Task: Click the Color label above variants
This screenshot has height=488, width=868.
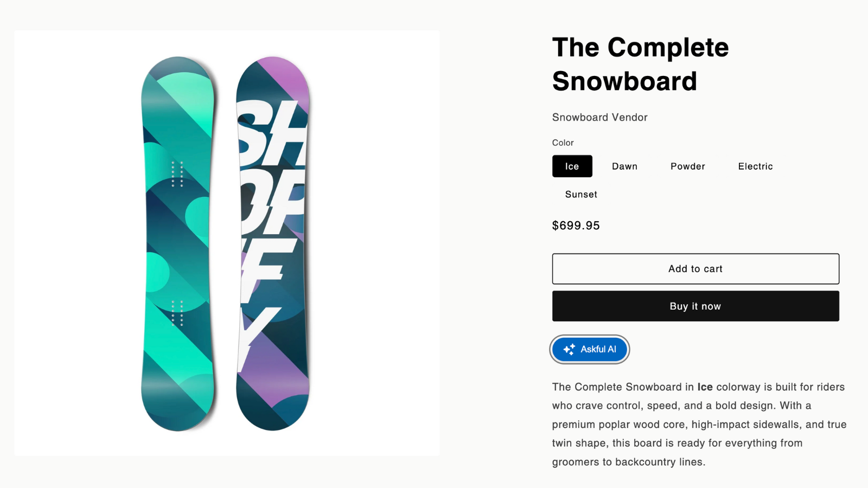Action: click(563, 143)
